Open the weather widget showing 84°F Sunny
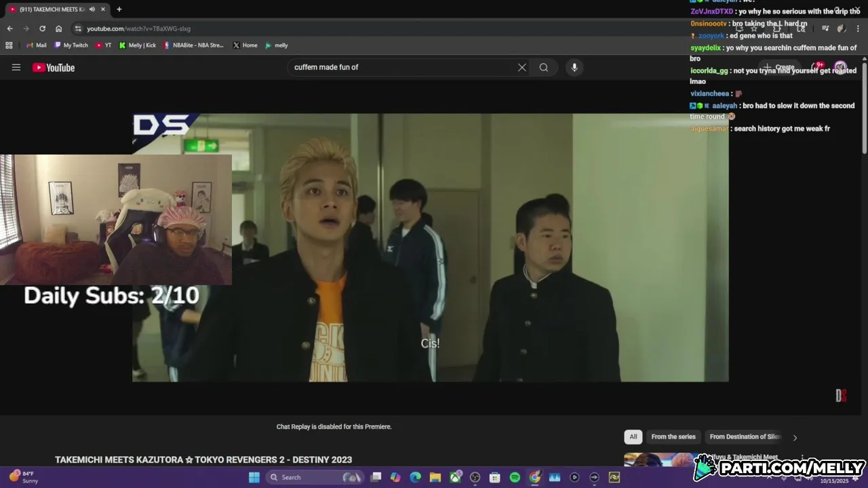Screen dimensions: 868x488 [24, 477]
